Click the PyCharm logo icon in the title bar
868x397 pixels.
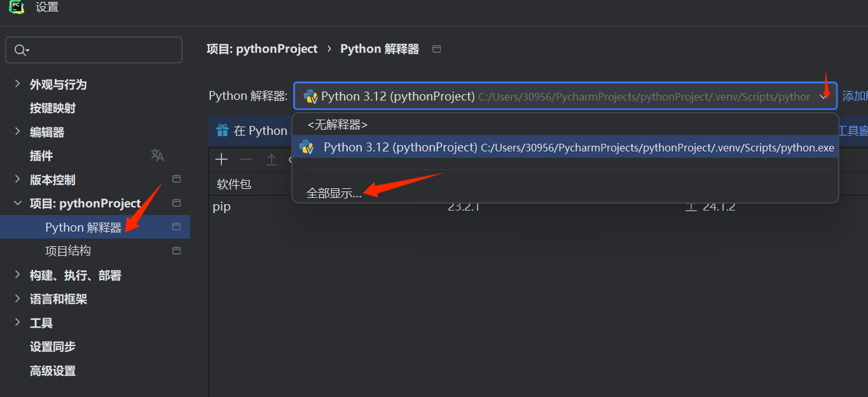point(17,7)
